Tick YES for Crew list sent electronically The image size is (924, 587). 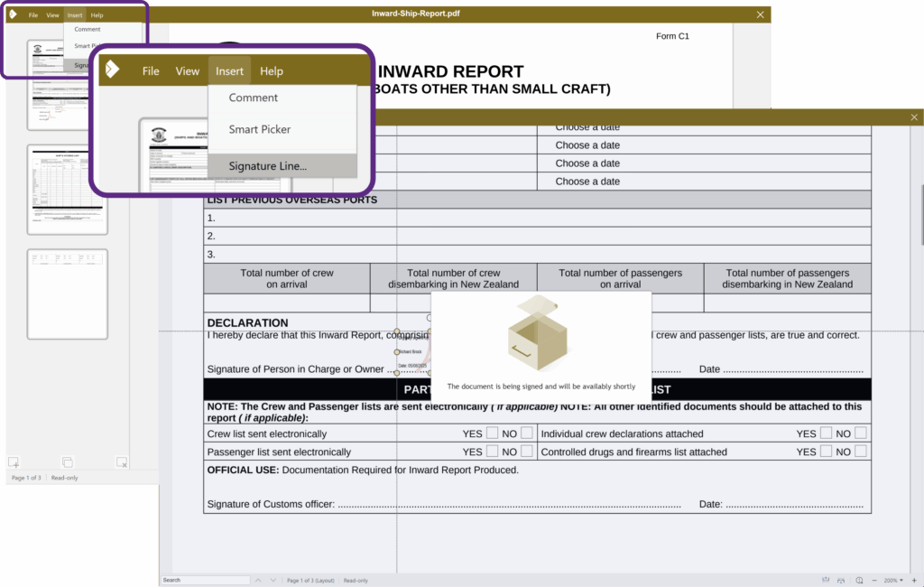click(x=493, y=433)
